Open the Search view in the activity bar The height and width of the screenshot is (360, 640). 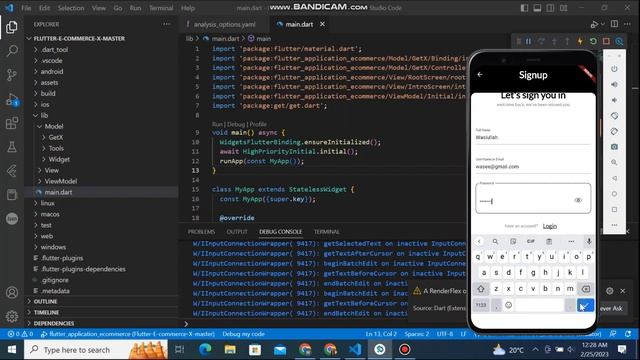point(12,51)
